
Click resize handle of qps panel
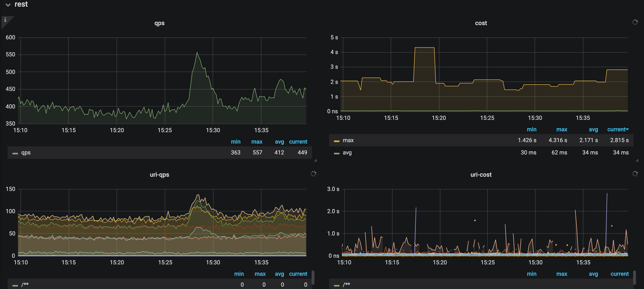(316, 160)
